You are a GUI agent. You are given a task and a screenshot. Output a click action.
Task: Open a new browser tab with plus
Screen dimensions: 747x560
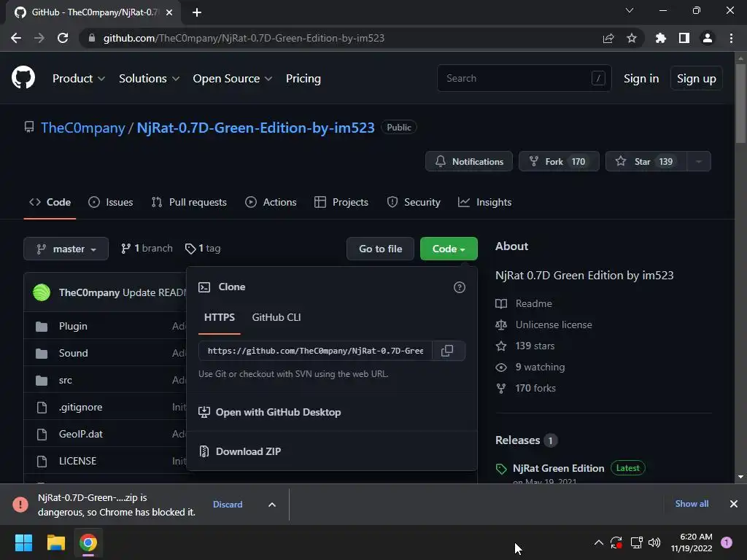point(197,12)
